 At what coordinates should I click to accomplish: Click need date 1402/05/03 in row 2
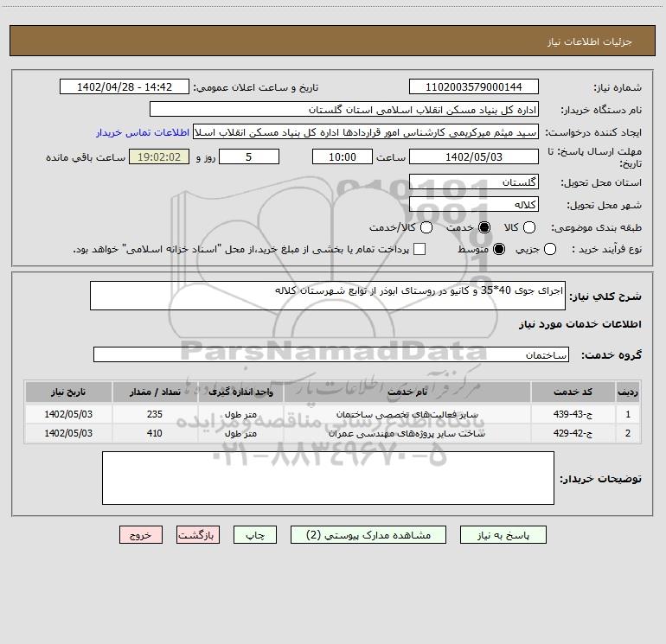[68, 433]
